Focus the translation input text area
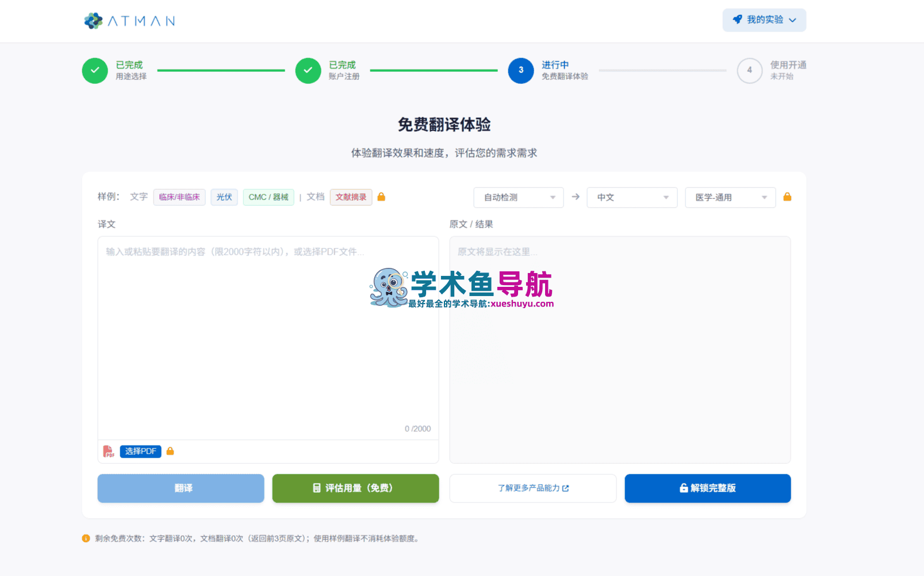The width and height of the screenshot is (924, 576). tap(268, 338)
